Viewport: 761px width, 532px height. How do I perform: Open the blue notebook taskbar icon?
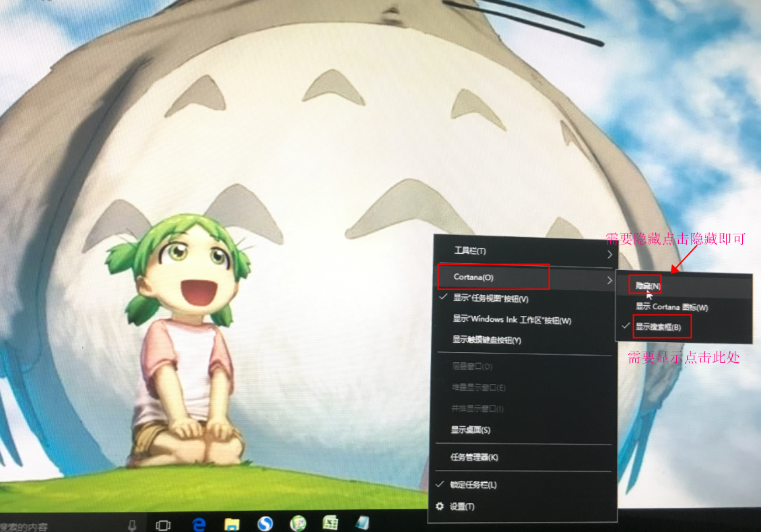[362, 523]
